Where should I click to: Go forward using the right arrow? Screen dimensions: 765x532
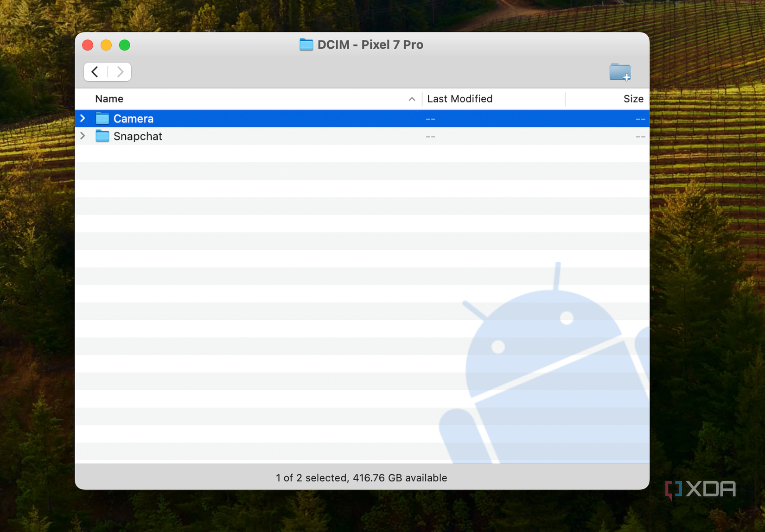pos(120,72)
